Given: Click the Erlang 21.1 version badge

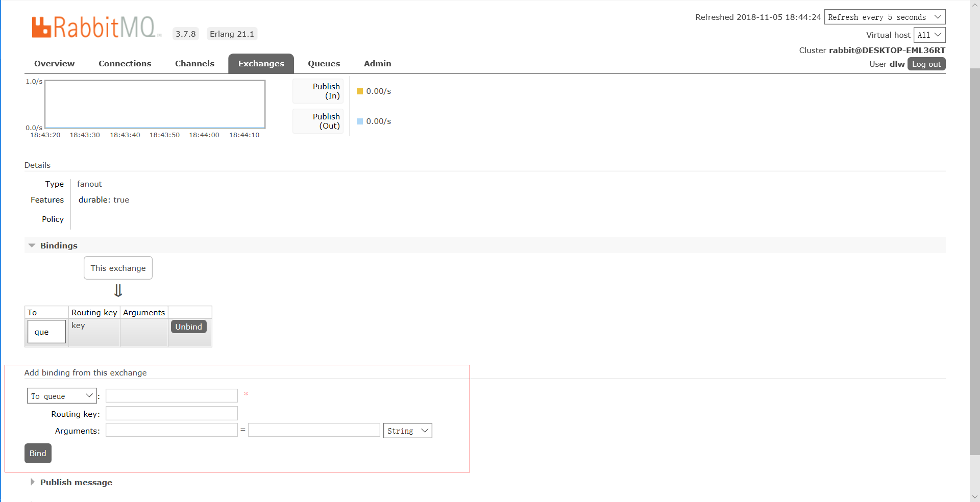Looking at the screenshot, I should coord(232,34).
